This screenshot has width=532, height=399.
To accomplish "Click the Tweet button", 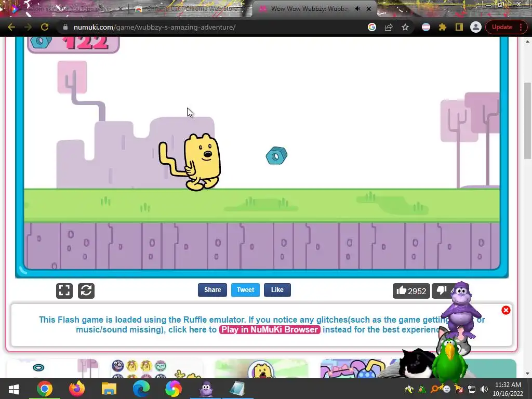I will pos(245,290).
